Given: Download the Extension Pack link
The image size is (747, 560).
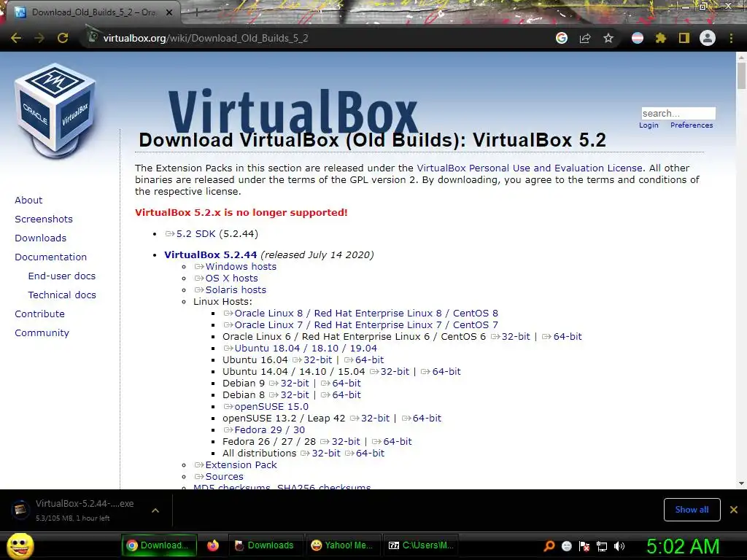Looking at the screenshot, I should tap(241, 464).
